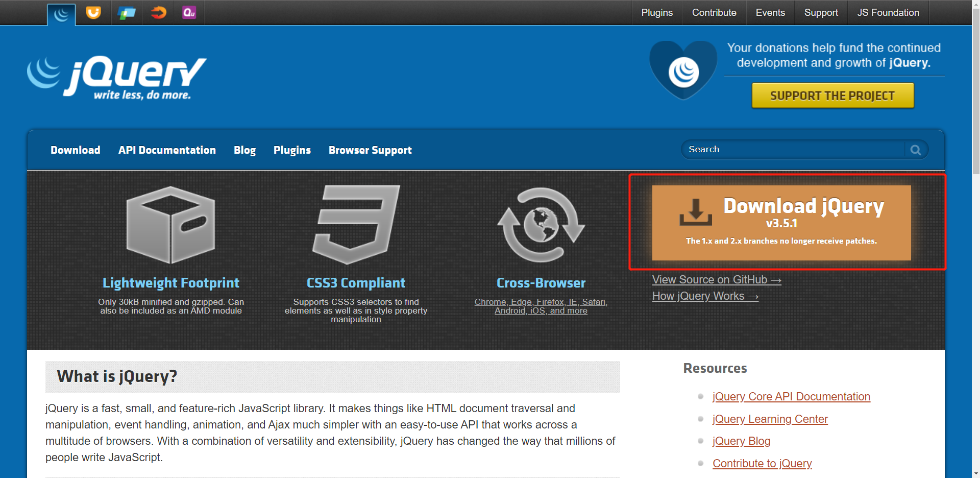Open the jQuery Learning Center link

[x=770, y=419]
